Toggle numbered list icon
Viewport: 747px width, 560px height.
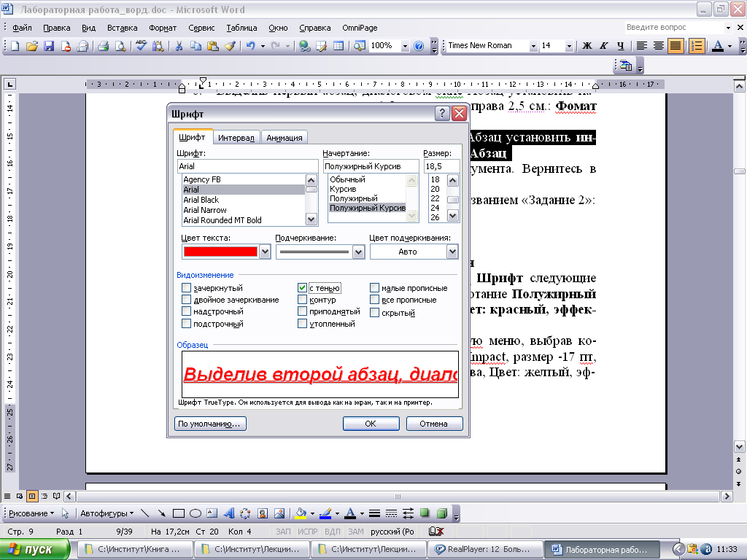(x=697, y=46)
